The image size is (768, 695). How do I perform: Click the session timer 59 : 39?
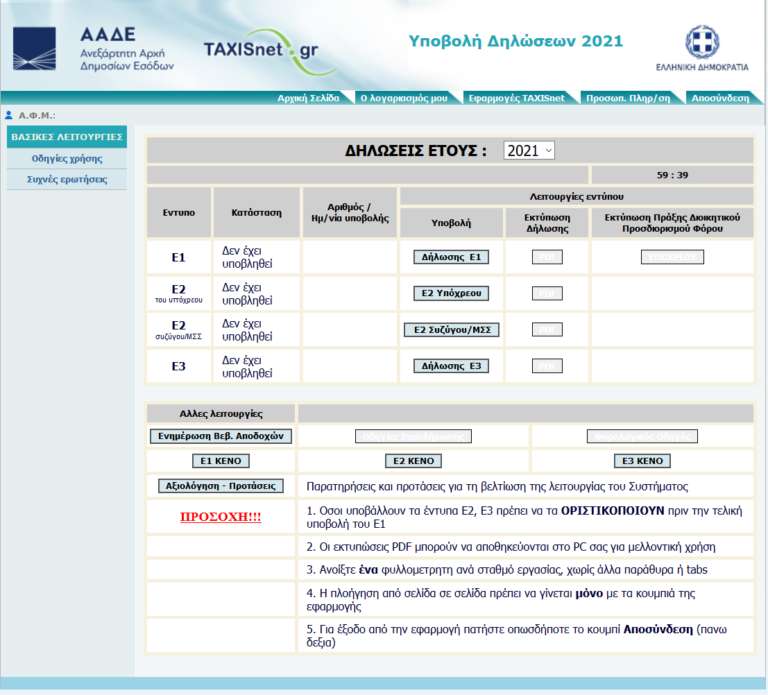click(x=672, y=175)
